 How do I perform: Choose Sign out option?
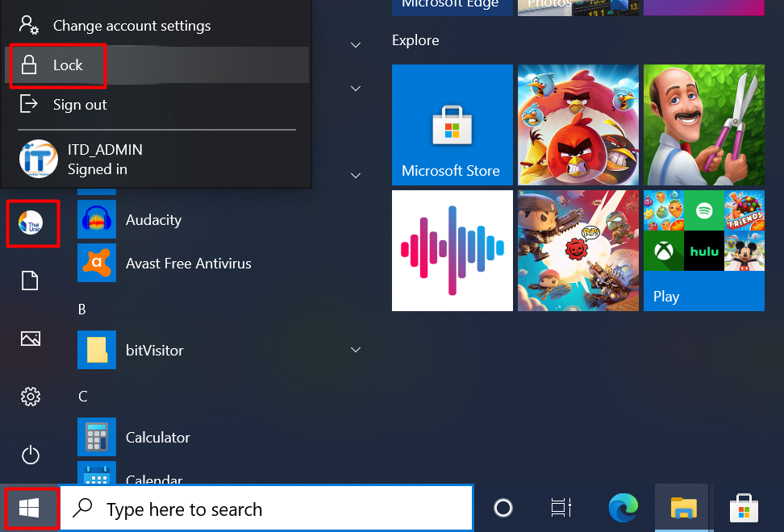click(156, 105)
